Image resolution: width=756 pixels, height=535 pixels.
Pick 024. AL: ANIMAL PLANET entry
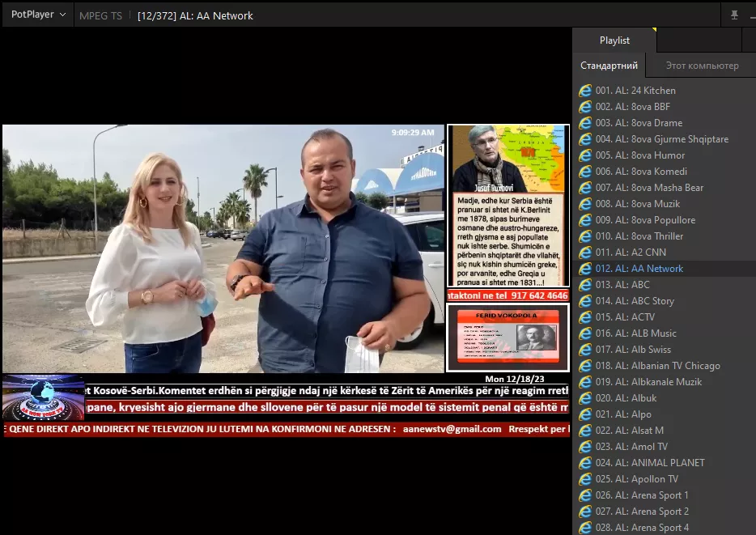665,463
